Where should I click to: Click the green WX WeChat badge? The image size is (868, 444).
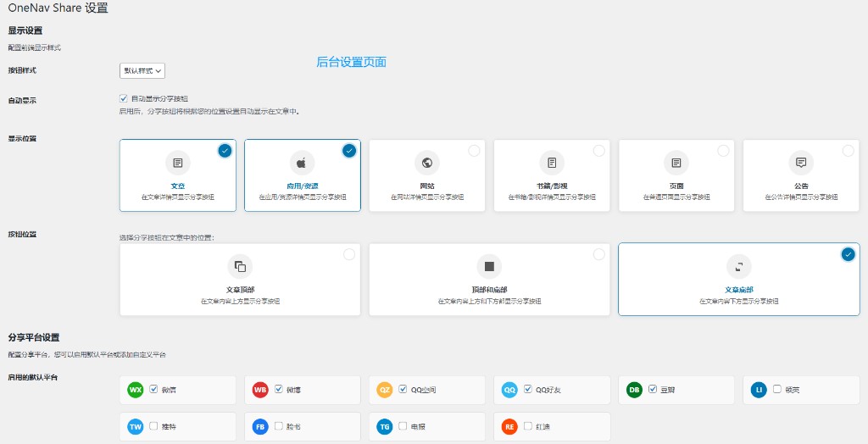coord(136,390)
